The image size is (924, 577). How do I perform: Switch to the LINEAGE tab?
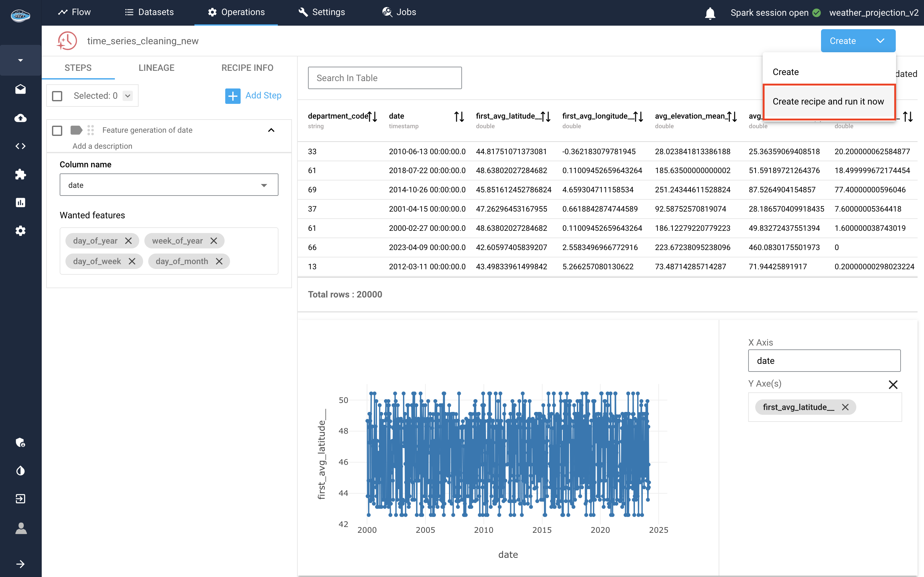pyautogui.click(x=156, y=68)
